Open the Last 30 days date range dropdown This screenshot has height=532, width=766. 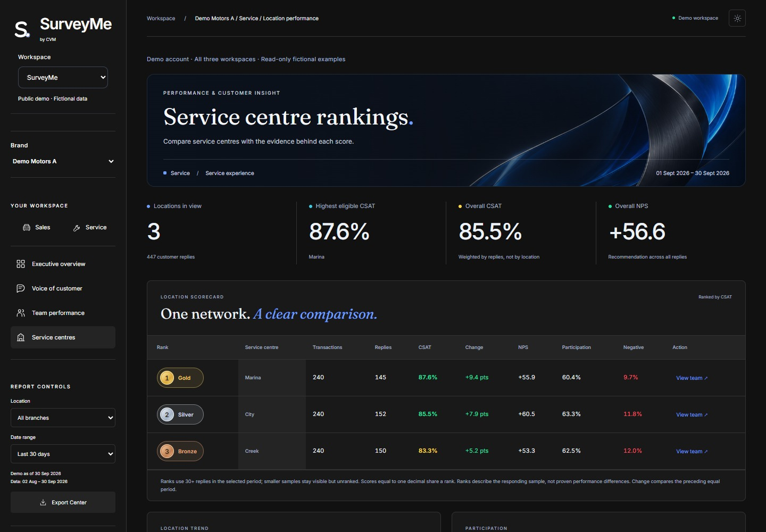pos(63,454)
